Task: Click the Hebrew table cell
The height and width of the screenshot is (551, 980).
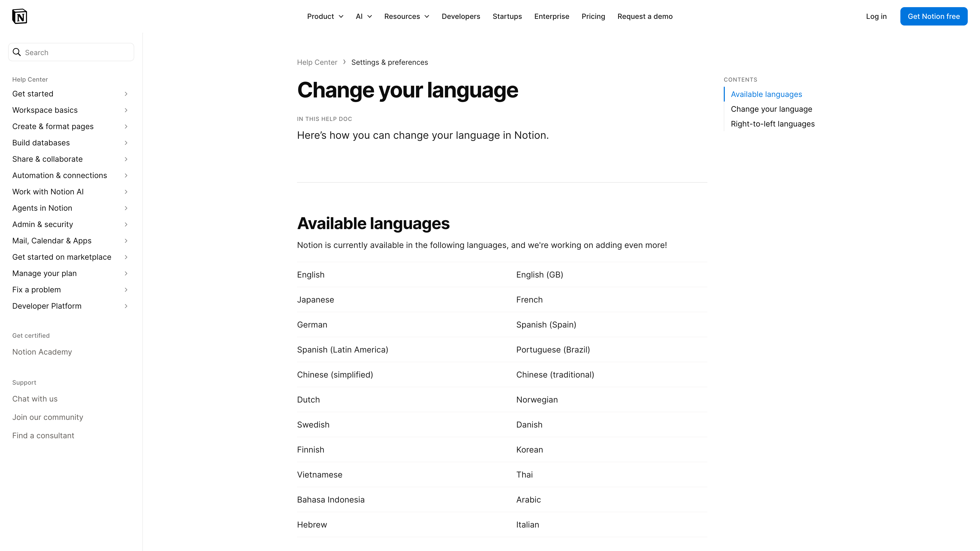Action: [312, 525]
